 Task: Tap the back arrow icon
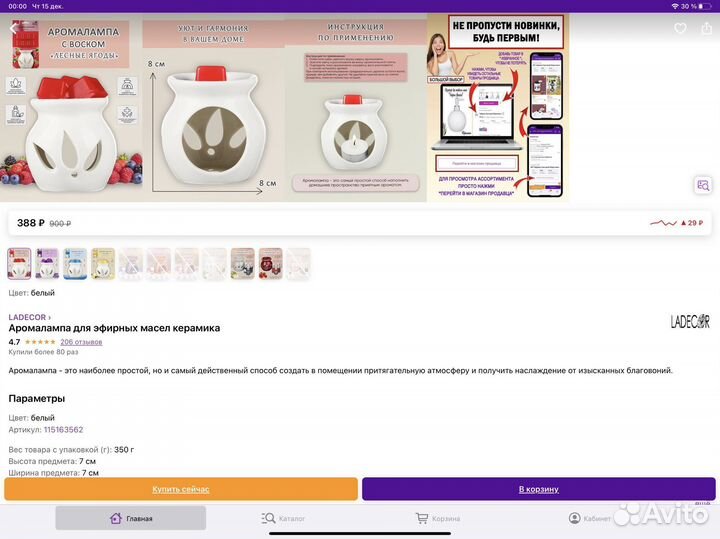click(13, 28)
